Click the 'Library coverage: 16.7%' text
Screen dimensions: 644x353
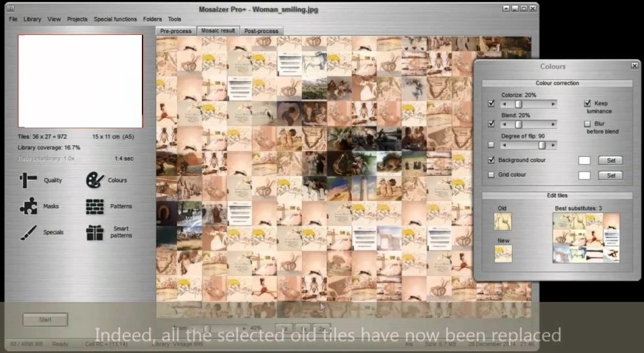pyautogui.click(x=49, y=148)
